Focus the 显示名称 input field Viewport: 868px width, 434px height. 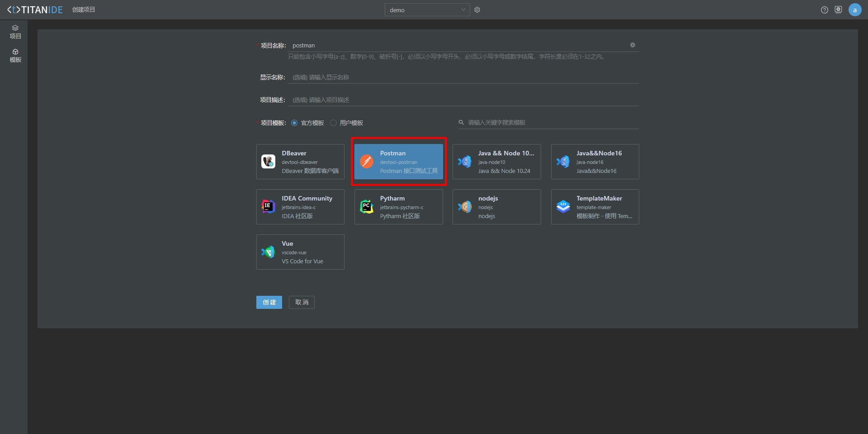[x=463, y=77]
